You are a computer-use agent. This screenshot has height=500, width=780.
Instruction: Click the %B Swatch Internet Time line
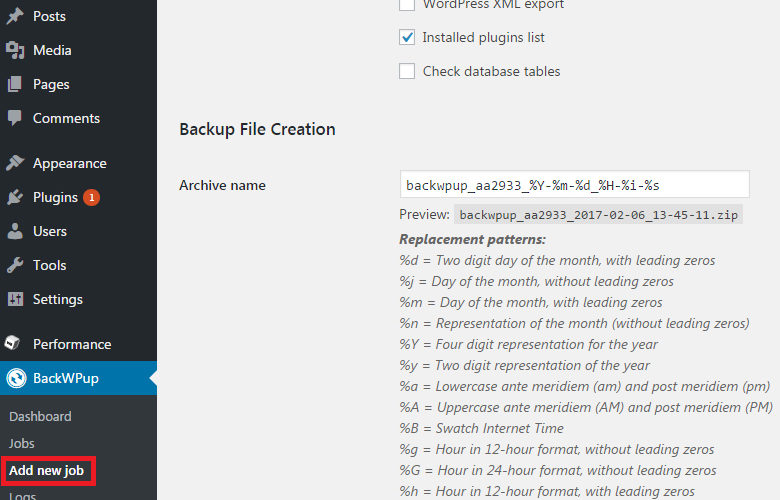482,428
